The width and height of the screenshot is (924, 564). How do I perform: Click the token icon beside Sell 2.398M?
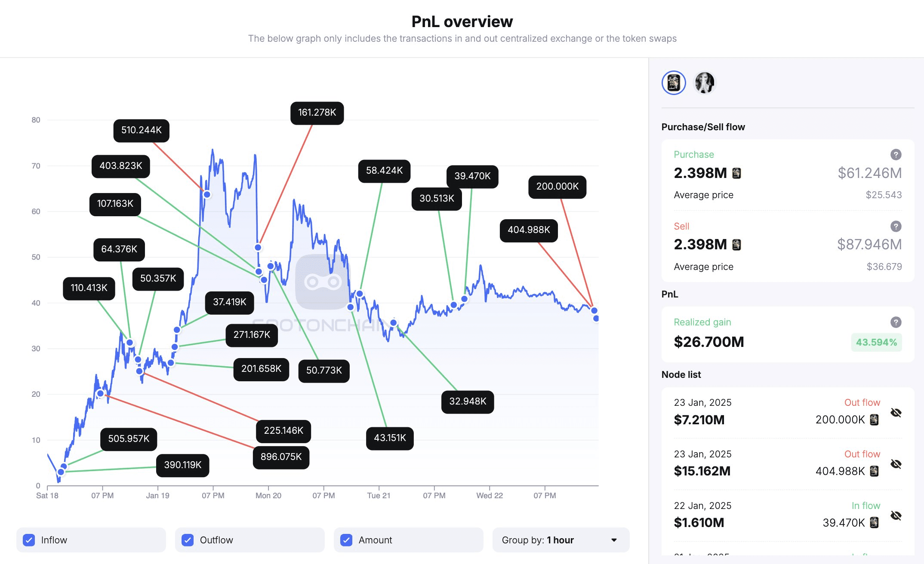pyautogui.click(x=736, y=244)
